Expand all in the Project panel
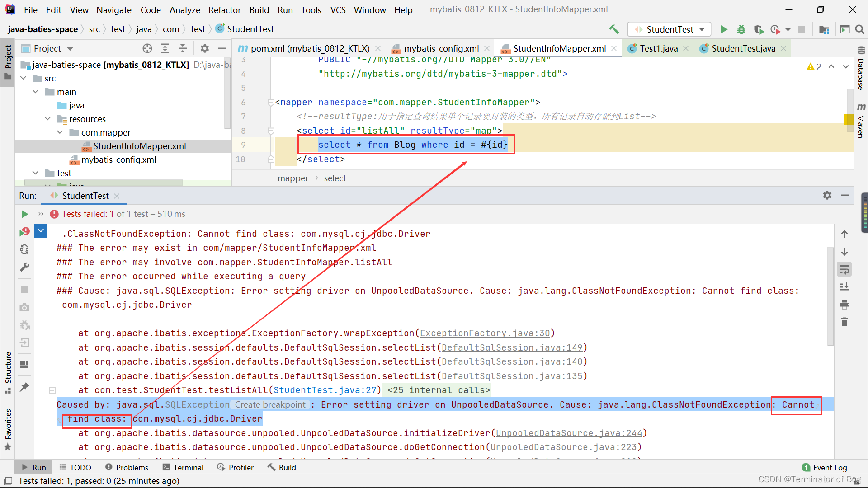The height and width of the screenshot is (488, 868). 165,48
